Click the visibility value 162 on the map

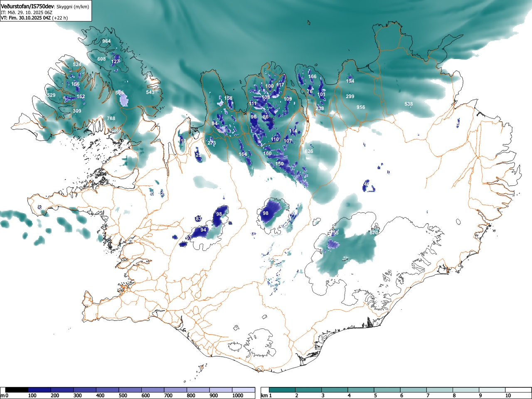pyautogui.click(x=81, y=96)
